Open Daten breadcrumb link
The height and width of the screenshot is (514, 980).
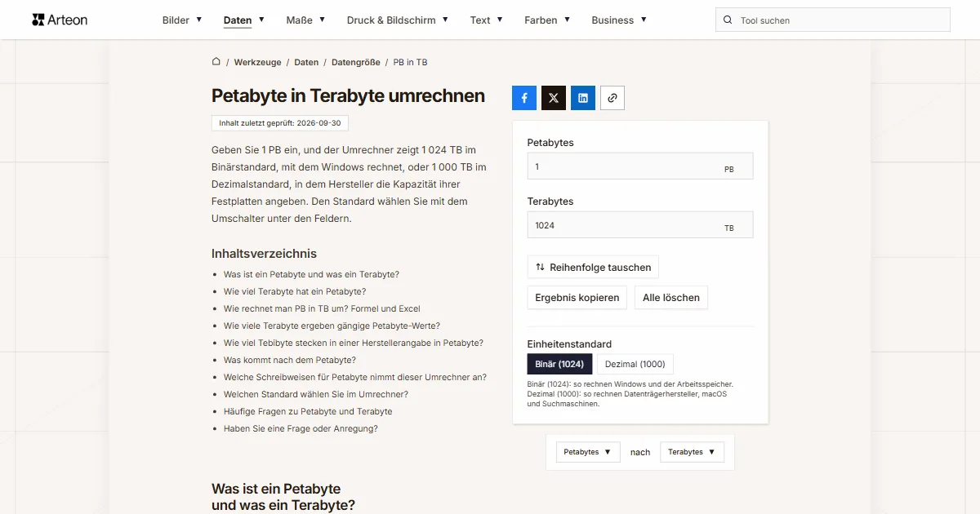coord(306,62)
